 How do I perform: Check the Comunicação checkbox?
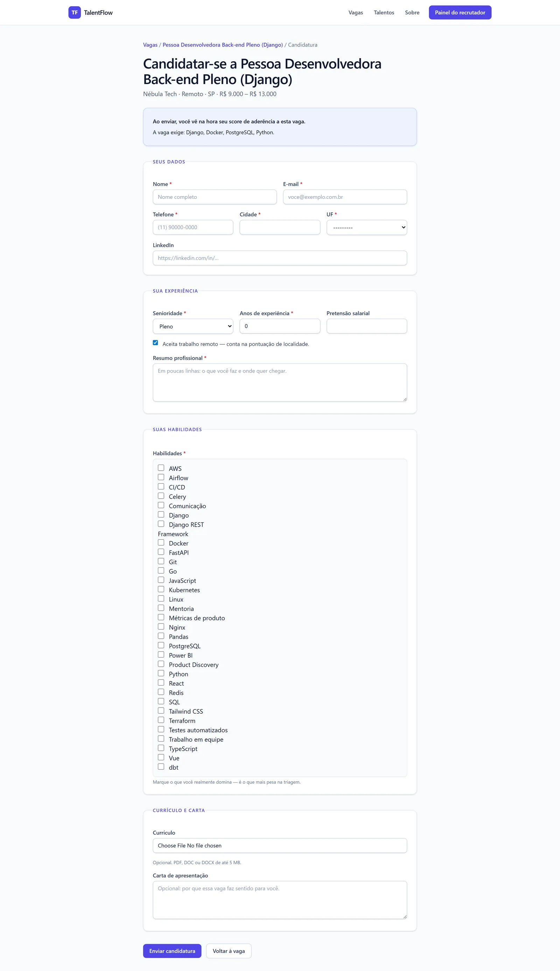pos(161,505)
